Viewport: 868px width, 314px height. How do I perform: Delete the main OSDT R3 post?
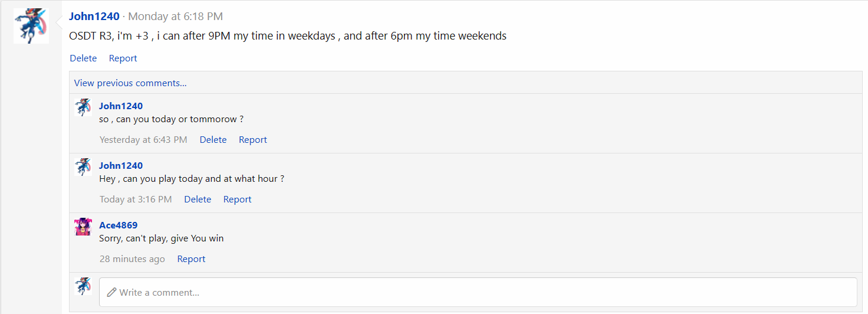83,58
